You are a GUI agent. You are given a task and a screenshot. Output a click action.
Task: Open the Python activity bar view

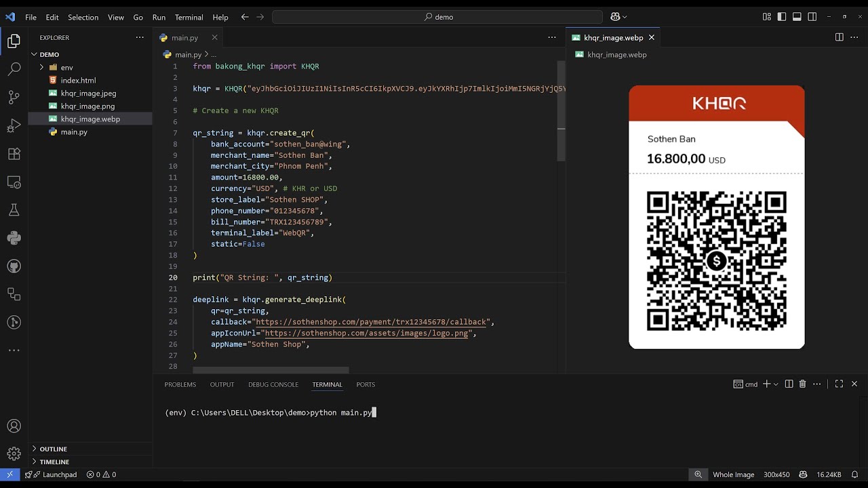click(x=14, y=238)
